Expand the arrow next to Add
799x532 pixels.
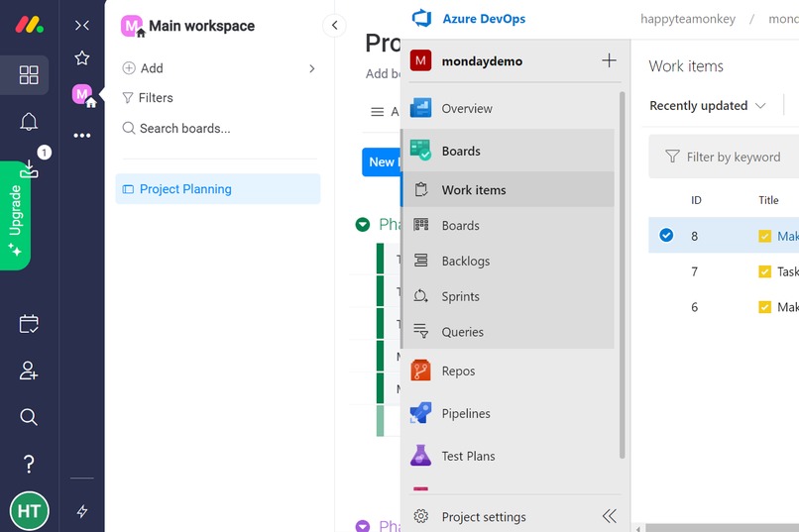click(x=312, y=68)
